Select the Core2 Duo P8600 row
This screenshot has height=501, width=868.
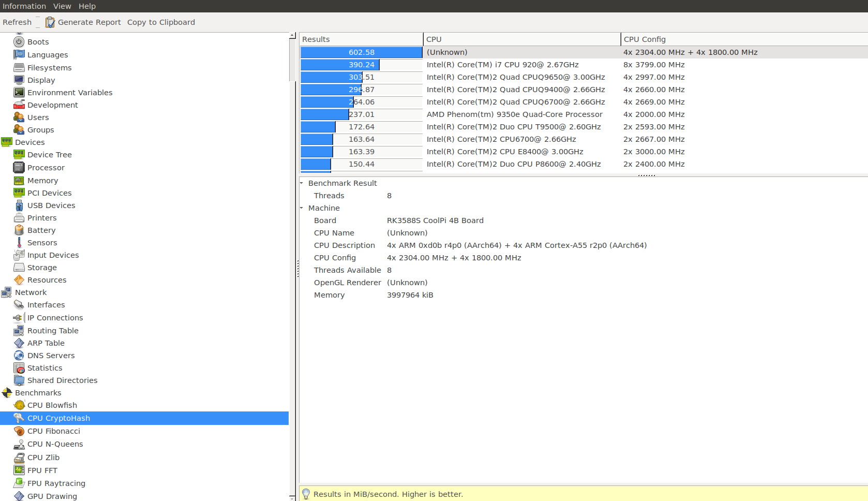tap(583, 164)
